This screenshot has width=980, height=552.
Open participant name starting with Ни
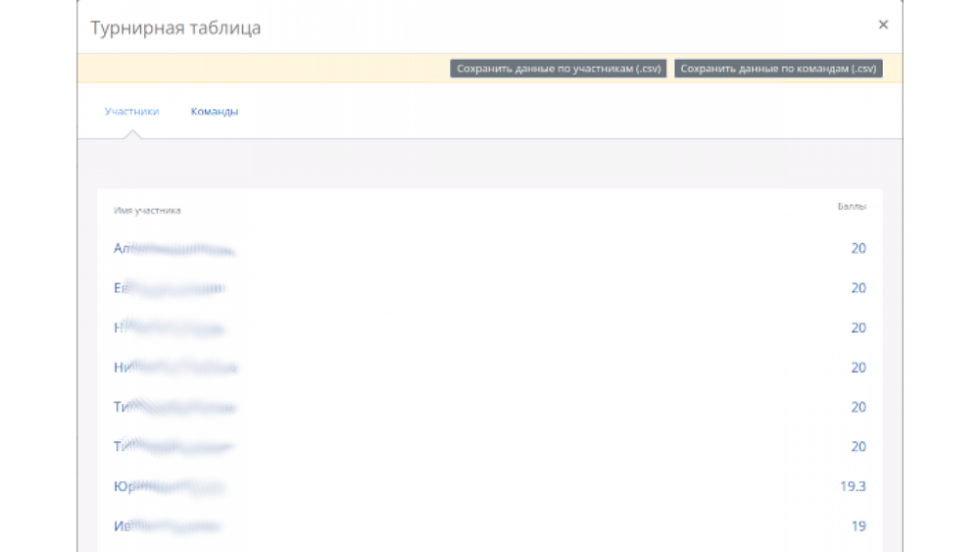point(174,368)
